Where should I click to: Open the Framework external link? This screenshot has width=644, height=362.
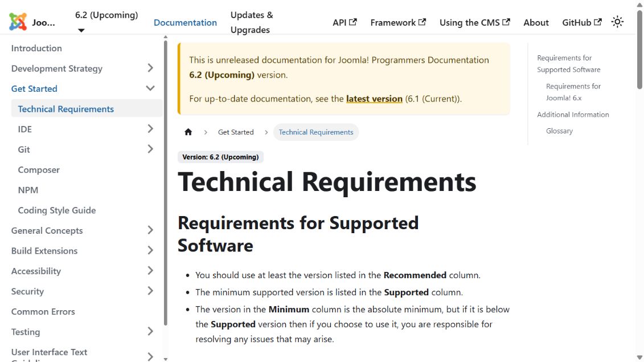coord(398,23)
